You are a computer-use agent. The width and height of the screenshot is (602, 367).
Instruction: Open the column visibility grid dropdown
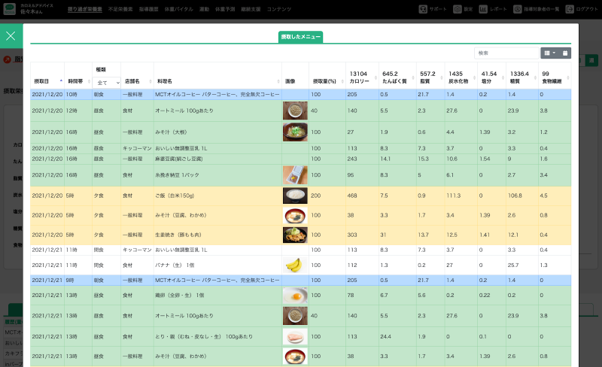550,53
